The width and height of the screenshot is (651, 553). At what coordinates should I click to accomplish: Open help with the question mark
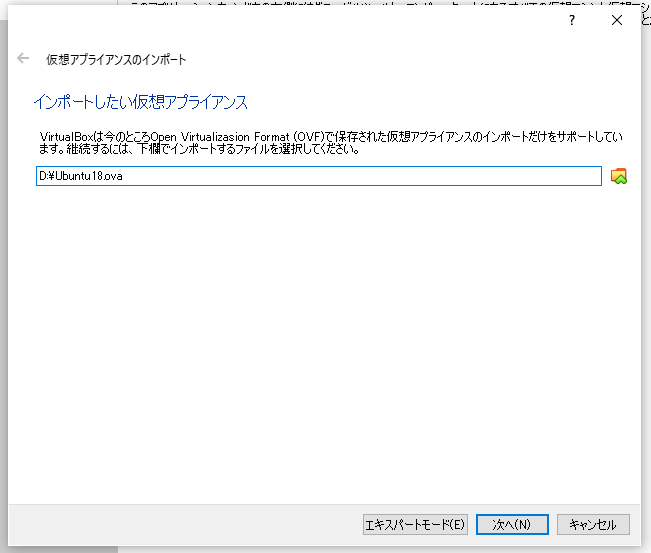(572, 20)
